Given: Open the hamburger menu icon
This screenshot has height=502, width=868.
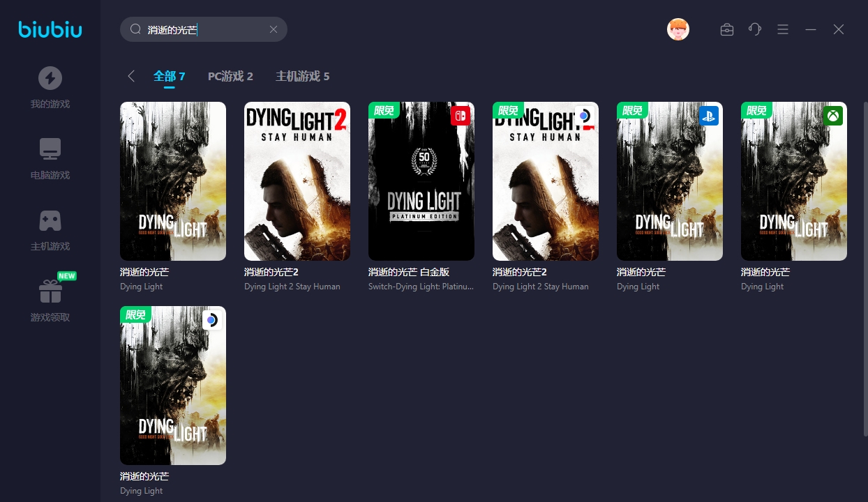Looking at the screenshot, I should (783, 29).
